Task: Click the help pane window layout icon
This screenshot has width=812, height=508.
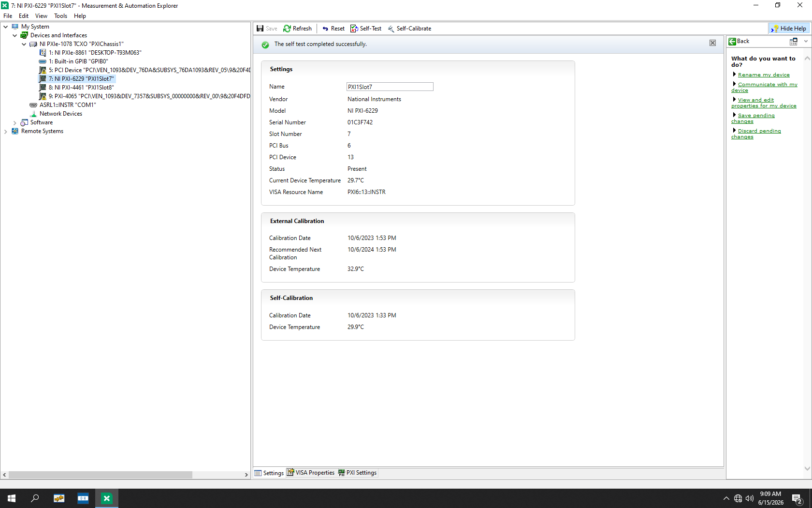Action: click(794, 42)
